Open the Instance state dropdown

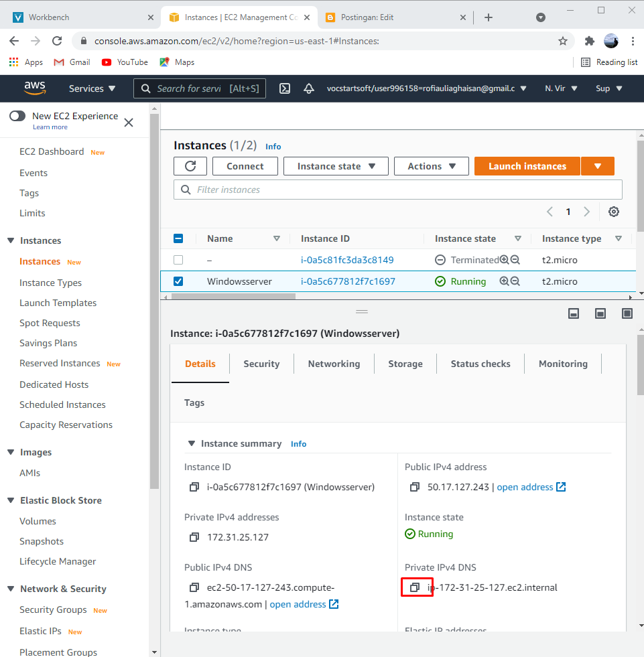[336, 166]
